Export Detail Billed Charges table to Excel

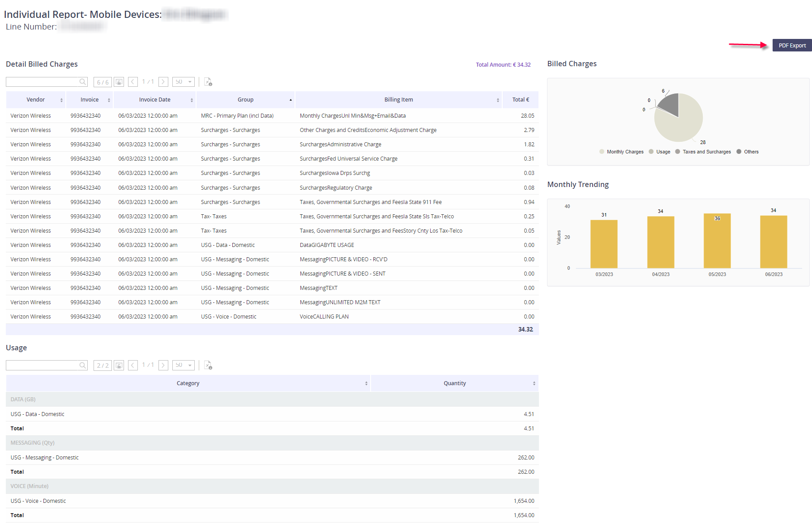(208, 82)
